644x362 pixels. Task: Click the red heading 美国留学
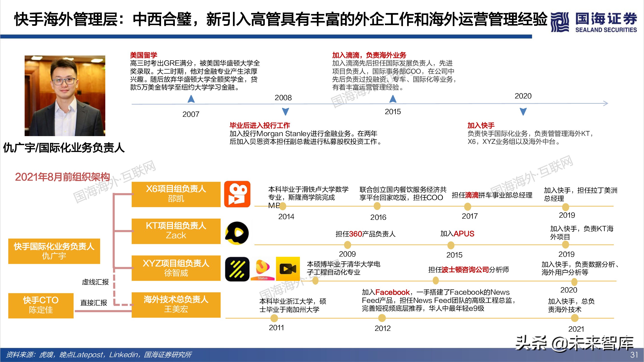click(143, 55)
